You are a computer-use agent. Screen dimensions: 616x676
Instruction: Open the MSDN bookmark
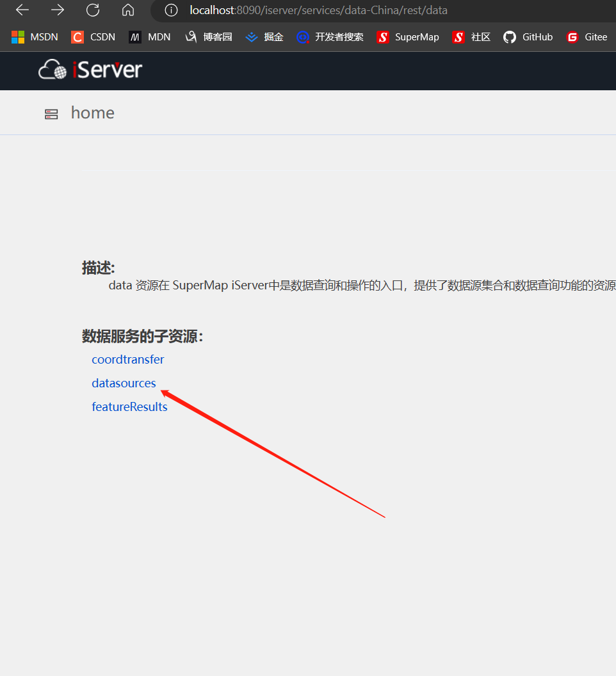35,37
